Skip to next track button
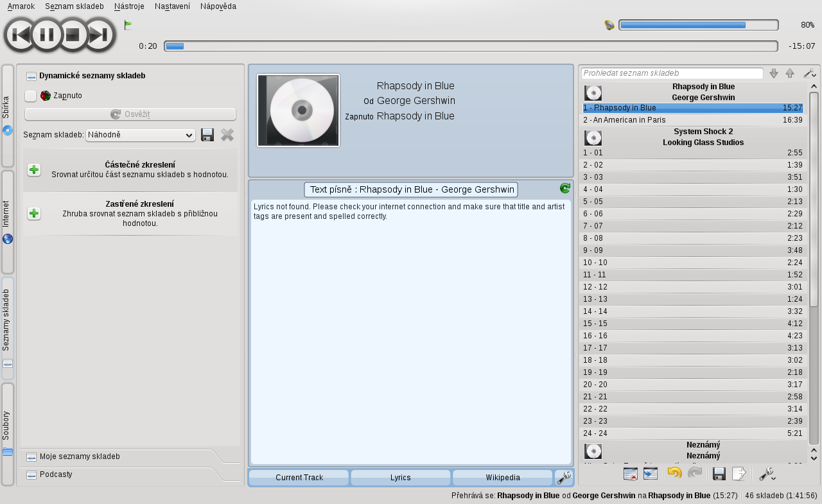 99,35
